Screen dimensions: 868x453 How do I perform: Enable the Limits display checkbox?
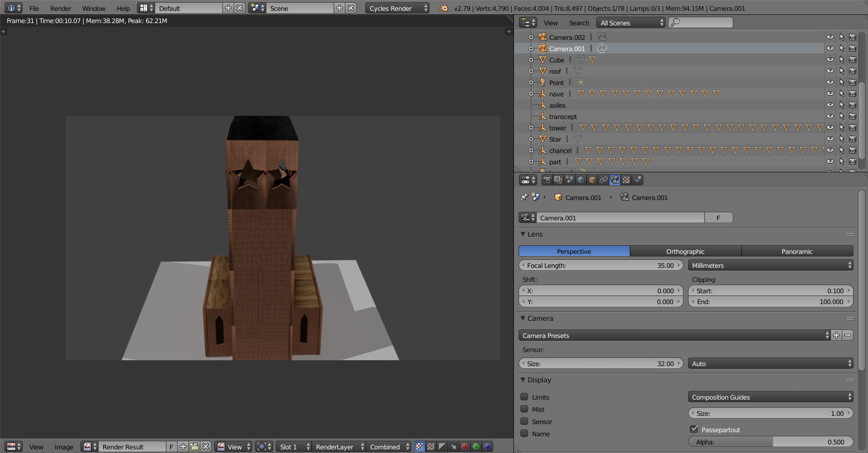(524, 397)
